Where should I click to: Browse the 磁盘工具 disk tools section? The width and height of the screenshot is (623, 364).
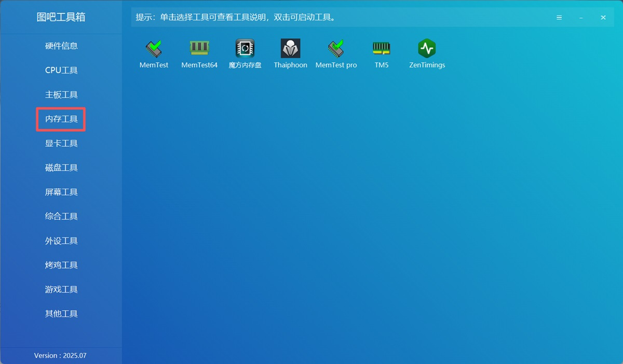(x=61, y=167)
